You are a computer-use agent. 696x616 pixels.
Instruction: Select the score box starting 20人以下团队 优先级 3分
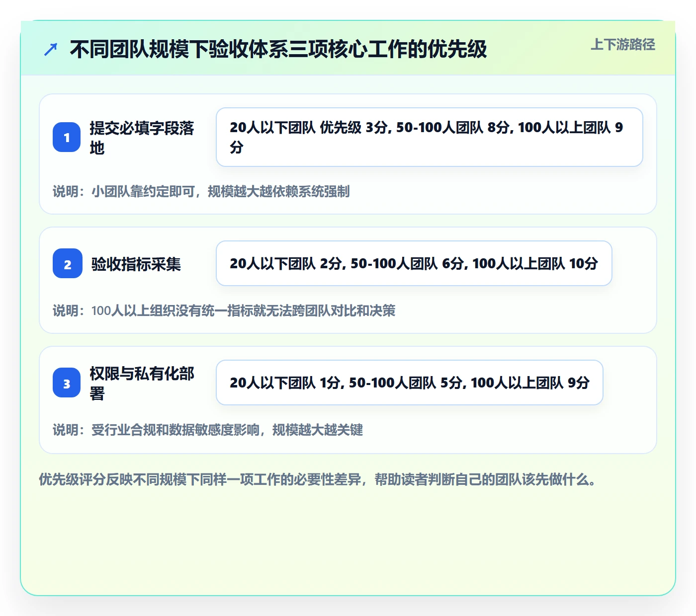coord(430,137)
